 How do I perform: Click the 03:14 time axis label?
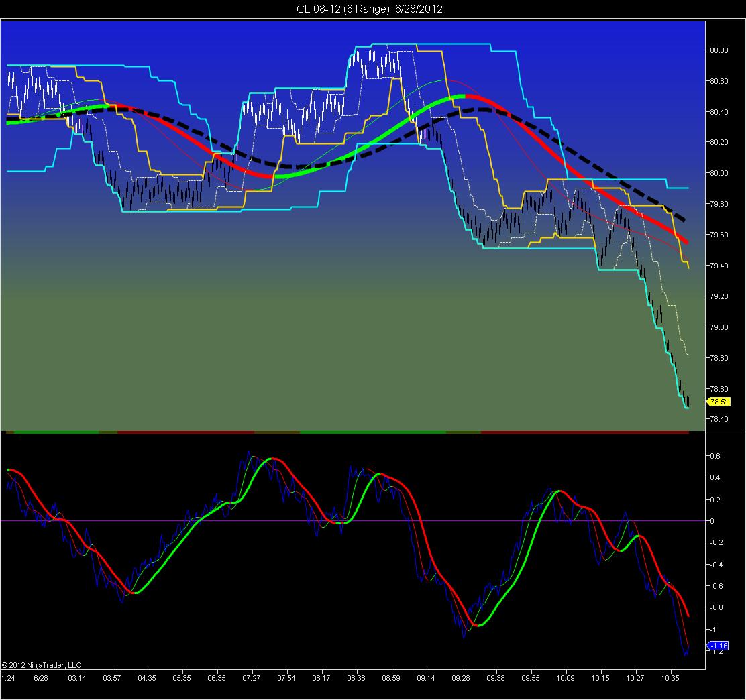click(x=76, y=678)
